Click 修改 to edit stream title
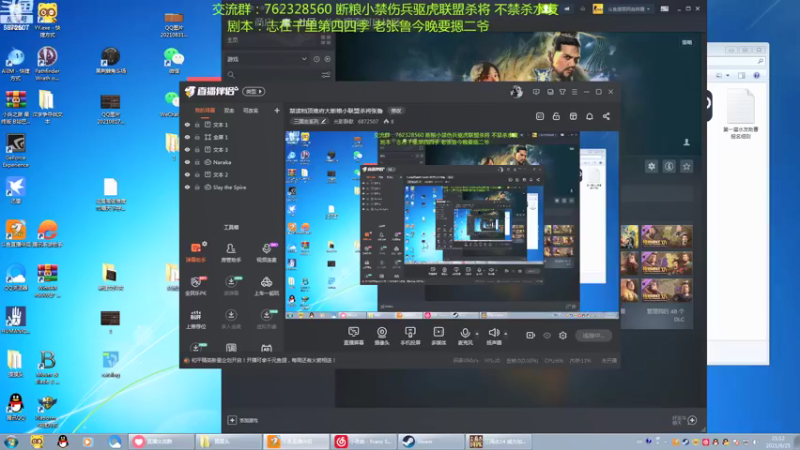800x450 pixels. (396, 111)
